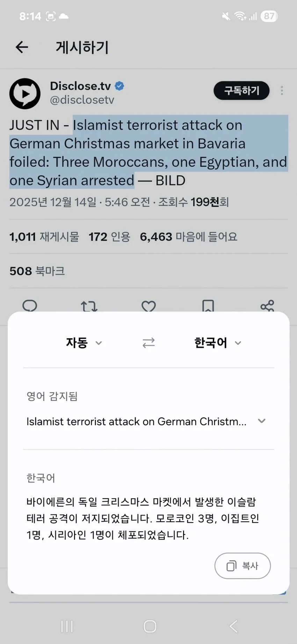Image resolution: width=297 pixels, height=644 pixels.
Task: Open the 자동 source language dropdown
Action: click(x=84, y=343)
